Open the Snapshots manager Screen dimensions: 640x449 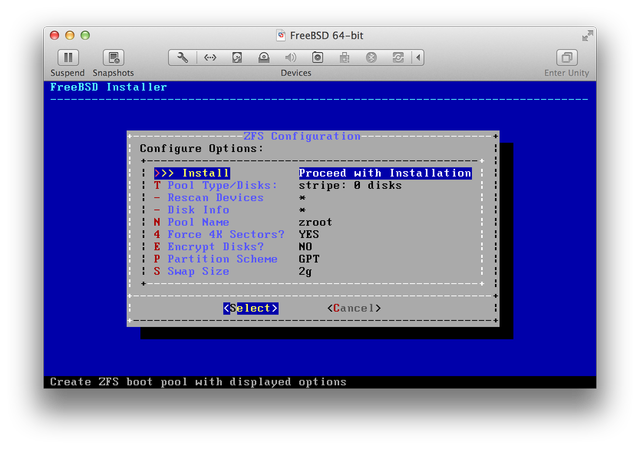[113, 58]
